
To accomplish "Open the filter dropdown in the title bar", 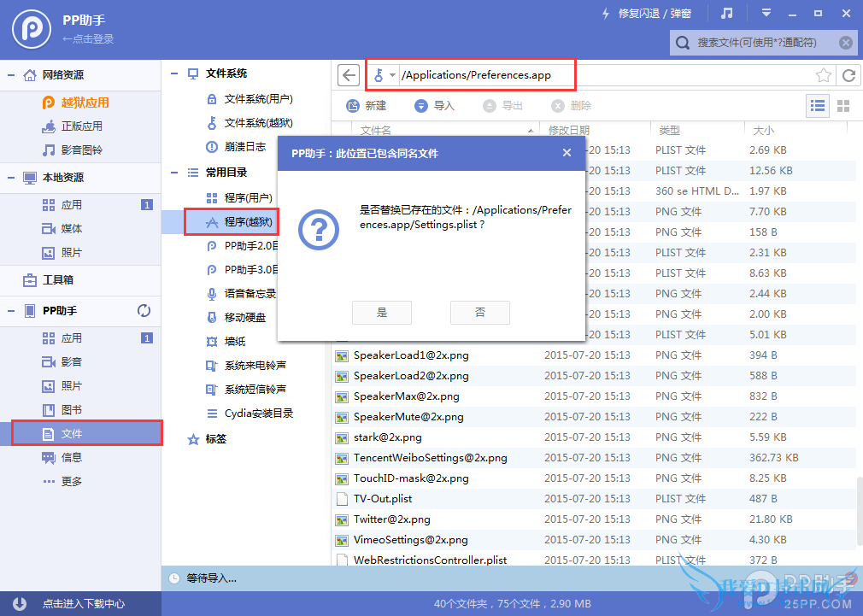I will click(766, 13).
